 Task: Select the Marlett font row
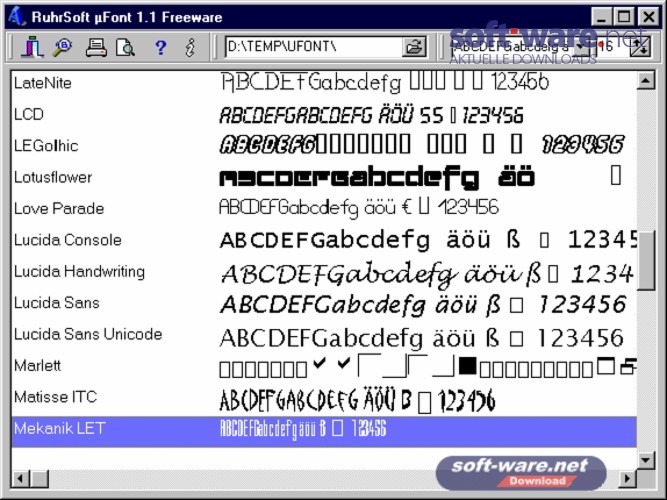click(x=324, y=366)
